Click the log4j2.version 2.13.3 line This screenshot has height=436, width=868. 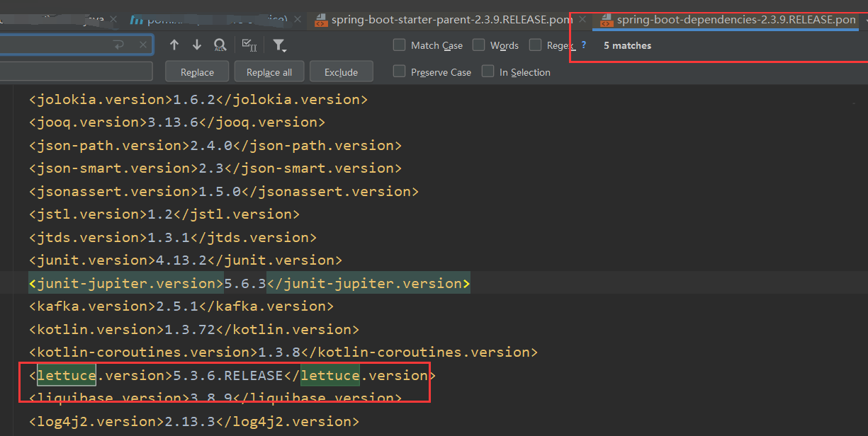click(x=193, y=421)
